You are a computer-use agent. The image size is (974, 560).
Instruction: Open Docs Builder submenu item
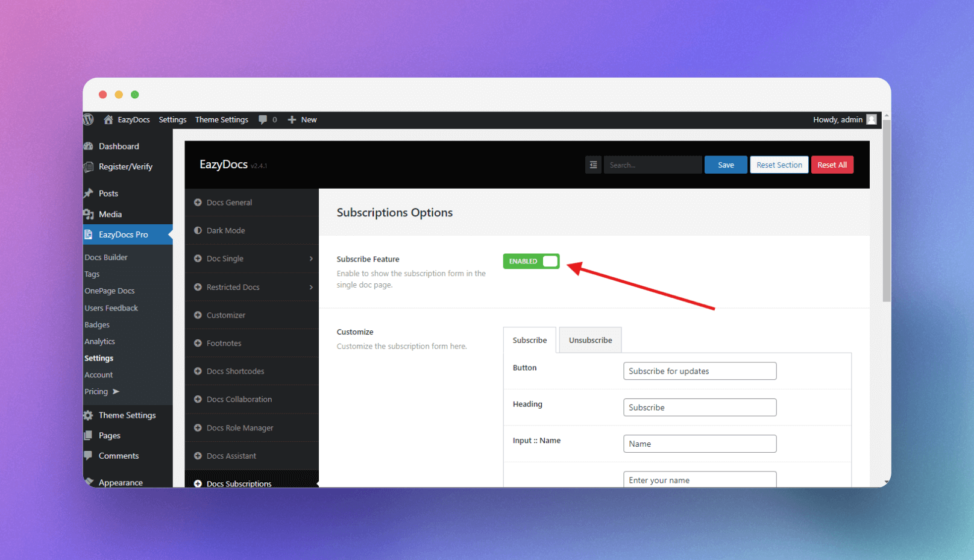(x=106, y=257)
